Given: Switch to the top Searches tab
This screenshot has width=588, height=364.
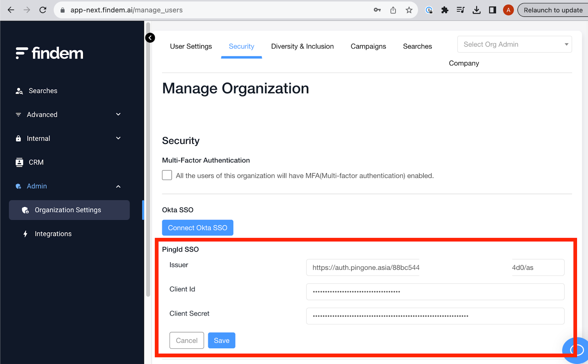Looking at the screenshot, I should tap(417, 46).
